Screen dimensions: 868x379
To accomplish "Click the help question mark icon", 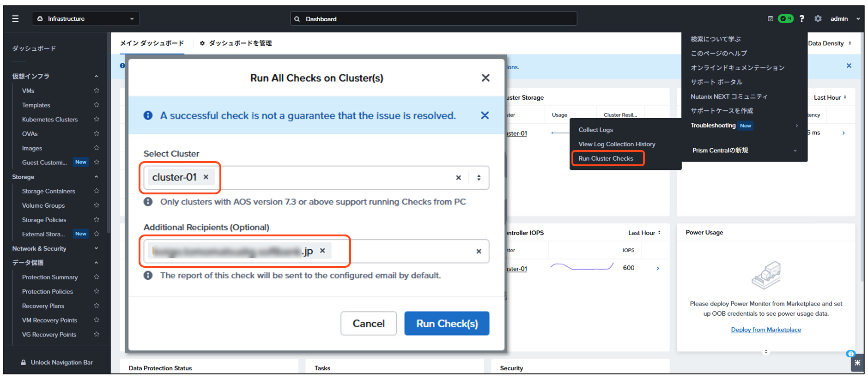I will click(802, 18).
